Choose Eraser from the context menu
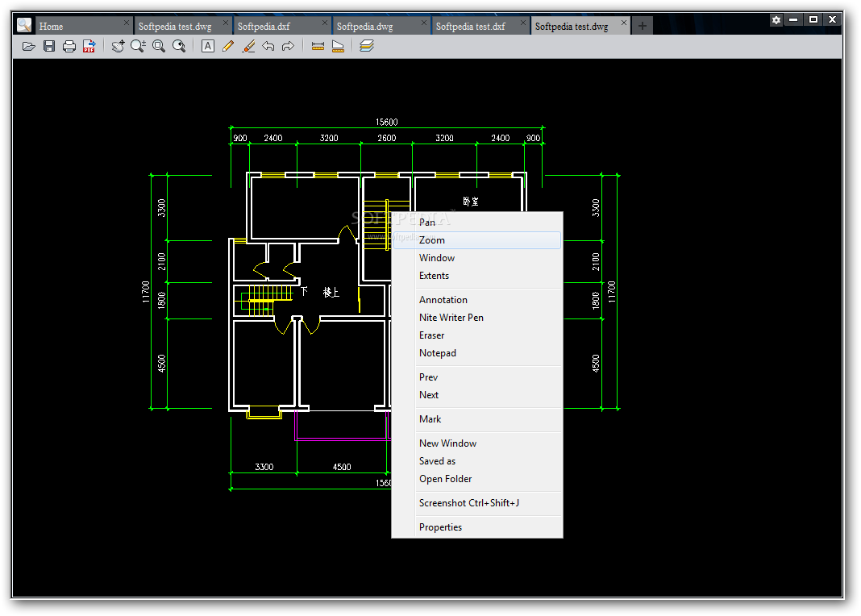The width and height of the screenshot is (861, 616). pos(476,335)
